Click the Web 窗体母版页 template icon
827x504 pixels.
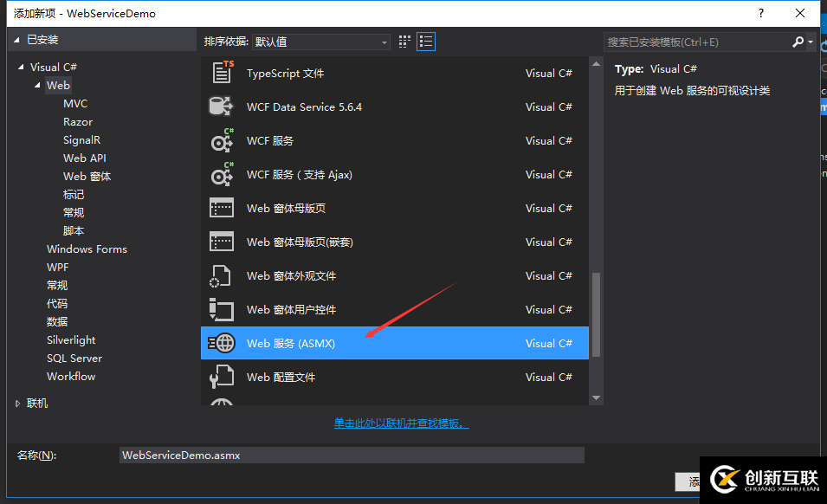pos(221,208)
